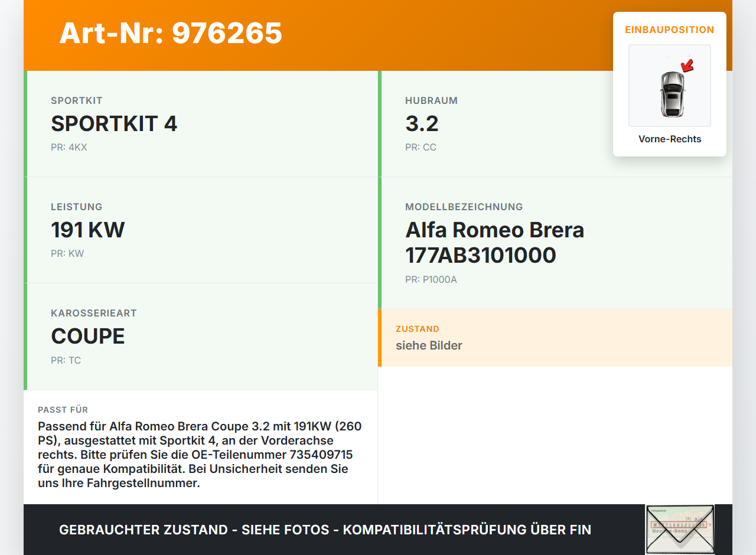This screenshot has width=756, height=555.
Task: Click 'siehe Bilder' in the Zustand panel
Action: 429,345
